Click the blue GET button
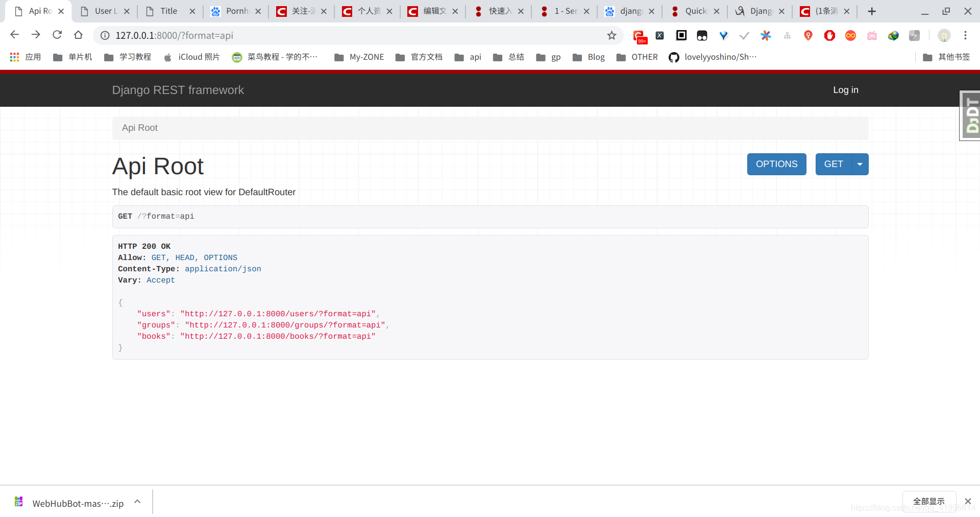Image resolution: width=980 pixels, height=517 pixels. [834, 164]
